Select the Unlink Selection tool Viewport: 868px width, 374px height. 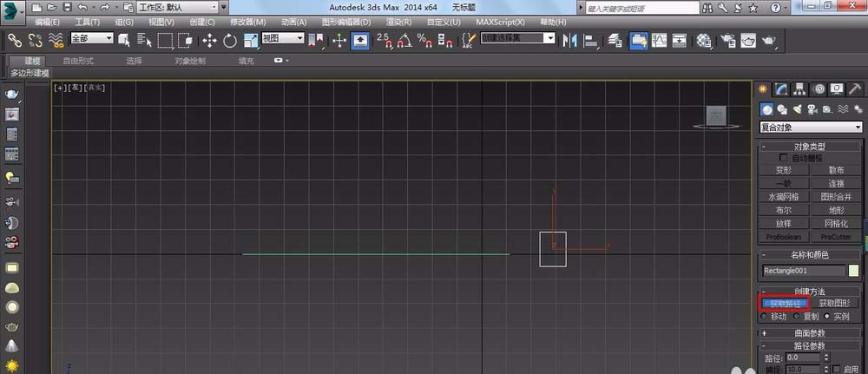[36, 40]
